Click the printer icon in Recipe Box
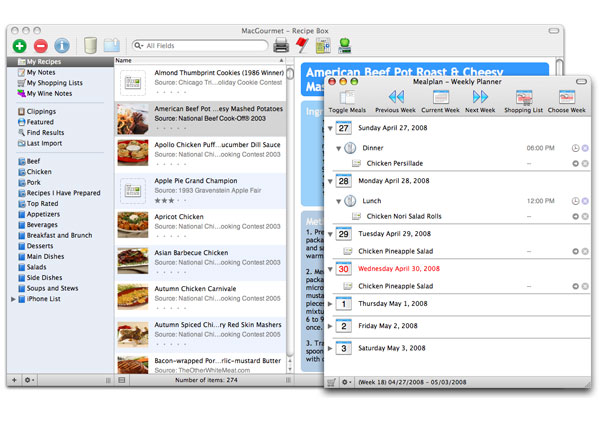600x442 pixels. pyautogui.click(x=281, y=46)
